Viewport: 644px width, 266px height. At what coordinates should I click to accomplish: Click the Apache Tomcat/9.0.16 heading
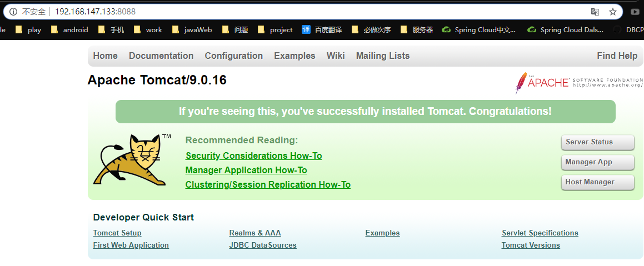pos(157,80)
